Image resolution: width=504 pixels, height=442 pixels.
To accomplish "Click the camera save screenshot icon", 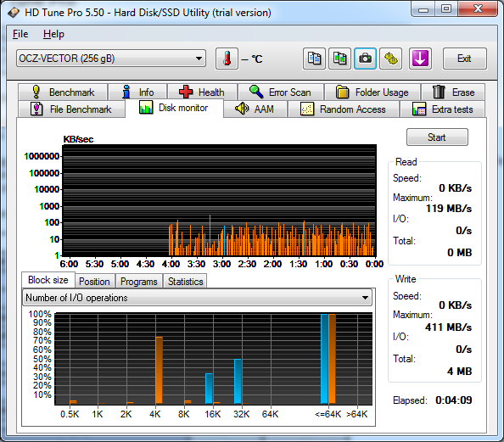I will tap(365, 59).
